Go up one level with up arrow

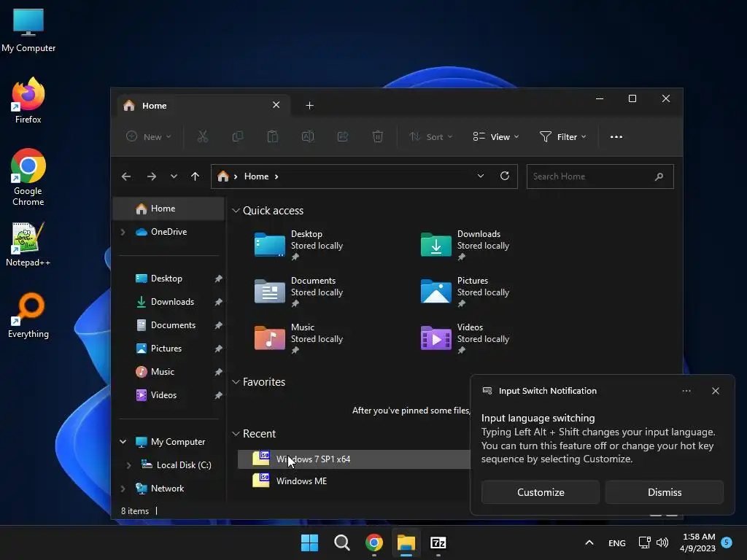coord(195,176)
